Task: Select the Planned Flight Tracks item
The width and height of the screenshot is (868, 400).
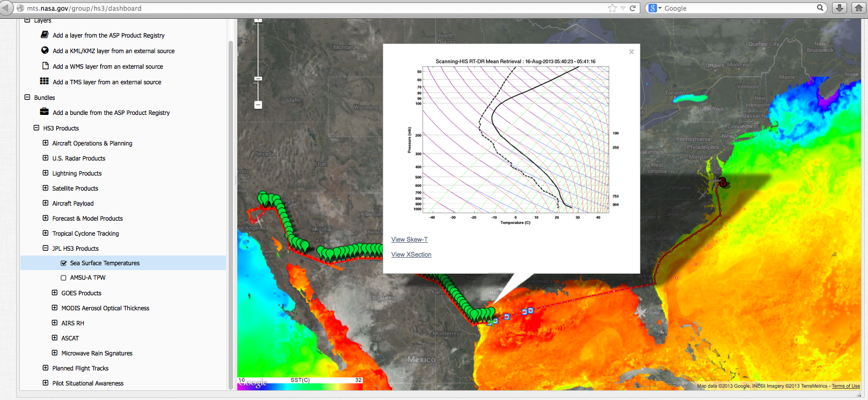Action: coord(80,368)
